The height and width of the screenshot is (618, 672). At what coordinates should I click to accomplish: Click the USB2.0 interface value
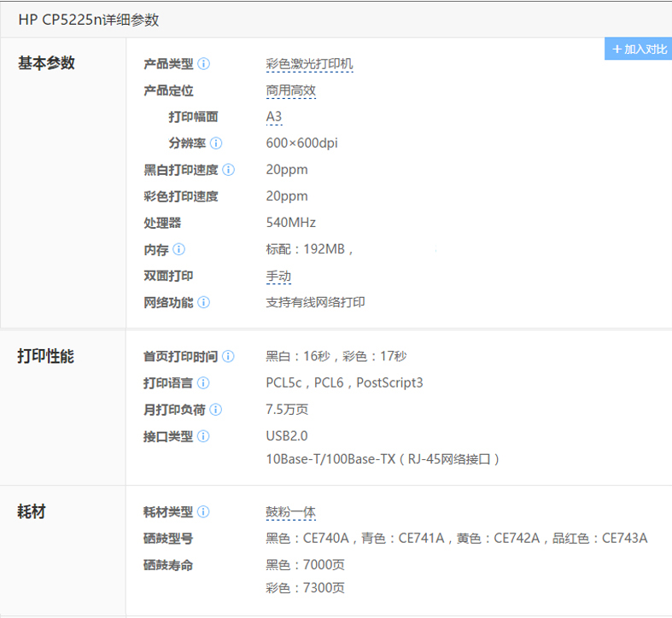(287, 436)
